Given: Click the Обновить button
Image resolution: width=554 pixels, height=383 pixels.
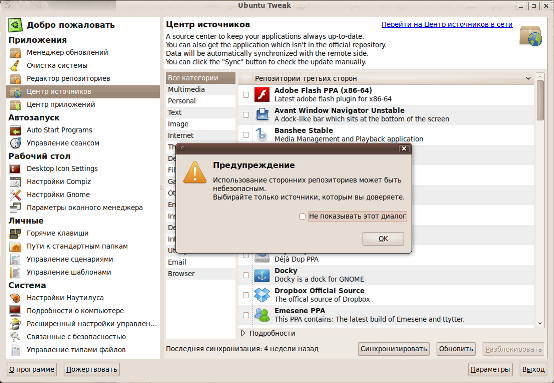Looking at the screenshot, I should click(x=456, y=349).
